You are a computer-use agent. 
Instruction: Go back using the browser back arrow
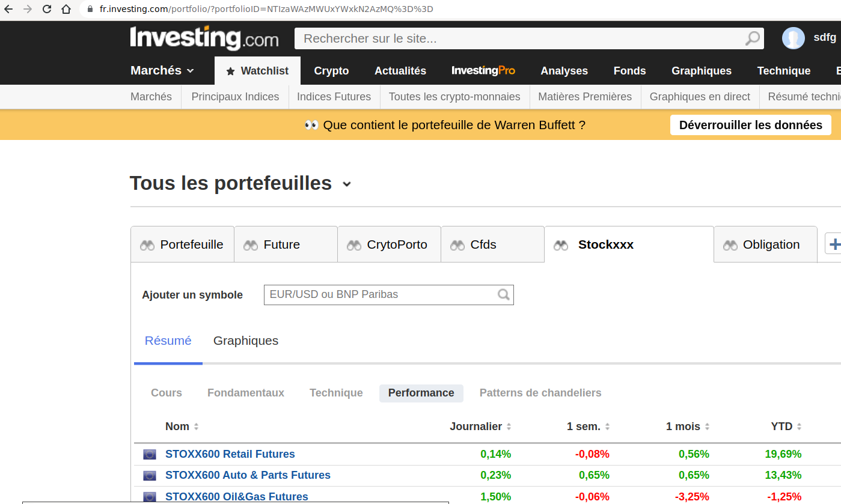click(8, 9)
